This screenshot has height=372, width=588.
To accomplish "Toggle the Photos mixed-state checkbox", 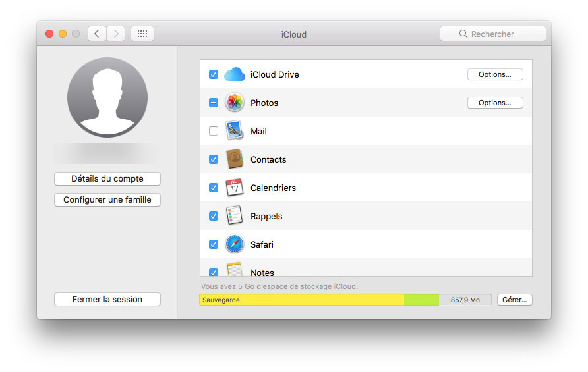I will 214,103.
